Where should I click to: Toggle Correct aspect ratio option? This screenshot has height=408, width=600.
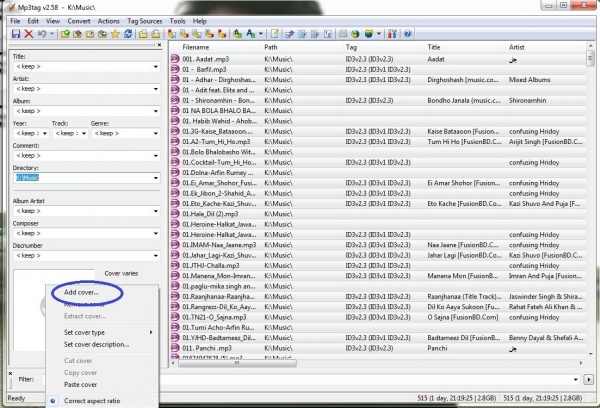(x=92, y=401)
